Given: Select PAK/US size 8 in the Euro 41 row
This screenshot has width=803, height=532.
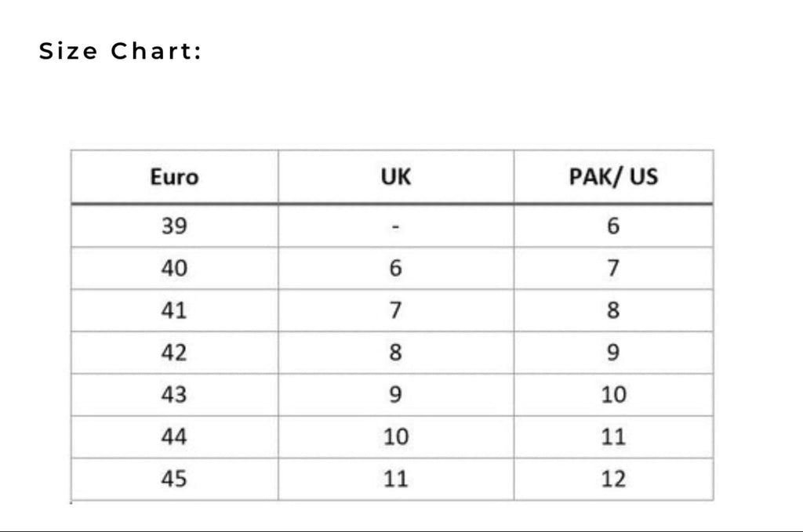Looking at the screenshot, I should pyautogui.click(x=613, y=310).
